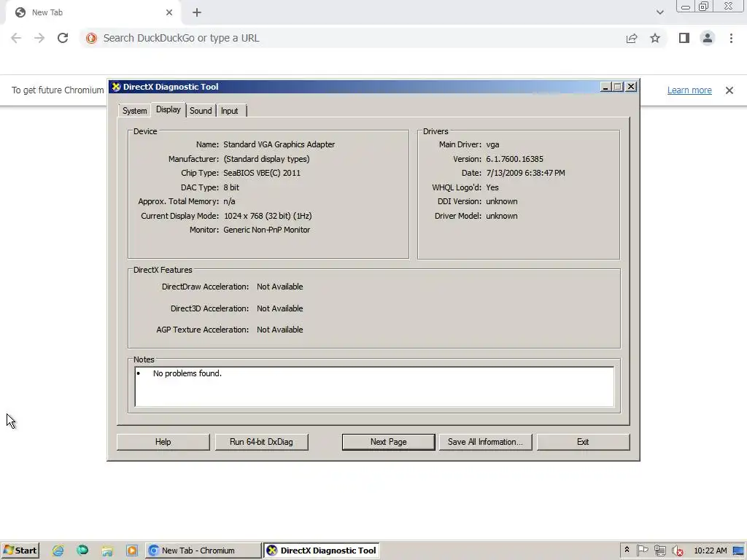Image resolution: width=747 pixels, height=560 pixels.
Task: Click Save All Information button
Action: point(485,442)
